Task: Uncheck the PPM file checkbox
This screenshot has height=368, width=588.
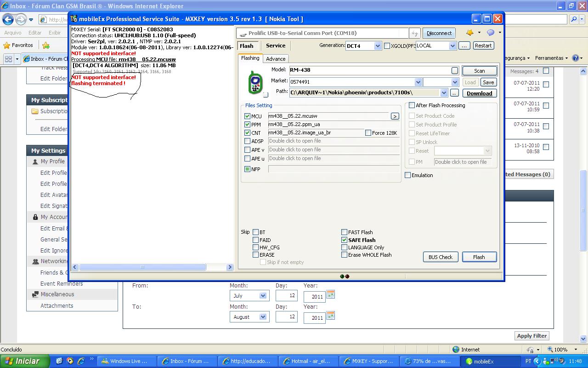Action: pos(248,125)
